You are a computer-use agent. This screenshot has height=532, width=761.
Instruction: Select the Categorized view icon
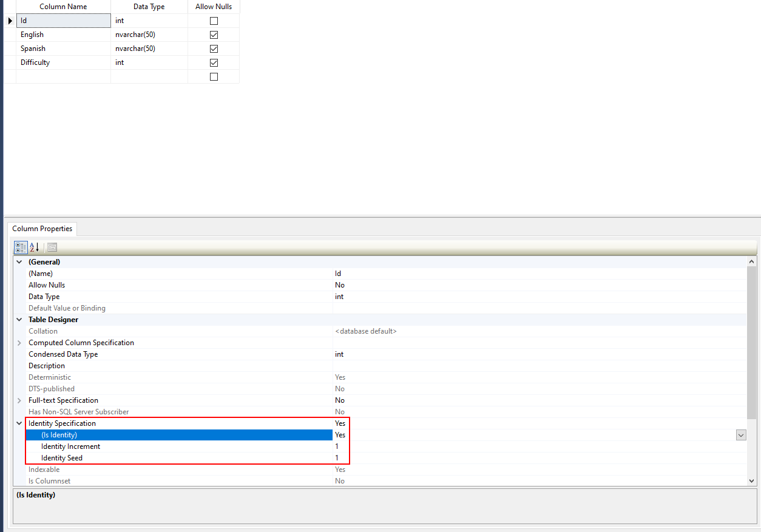[x=19, y=247]
